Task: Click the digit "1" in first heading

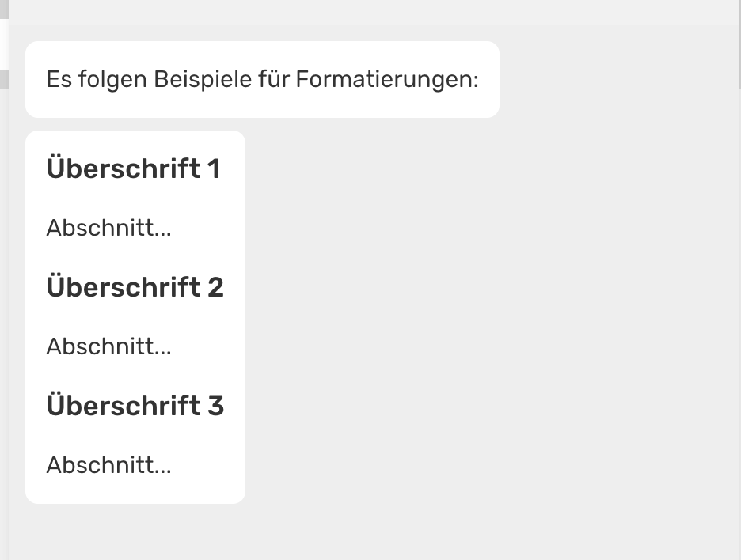Action: (x=213, y=168)
